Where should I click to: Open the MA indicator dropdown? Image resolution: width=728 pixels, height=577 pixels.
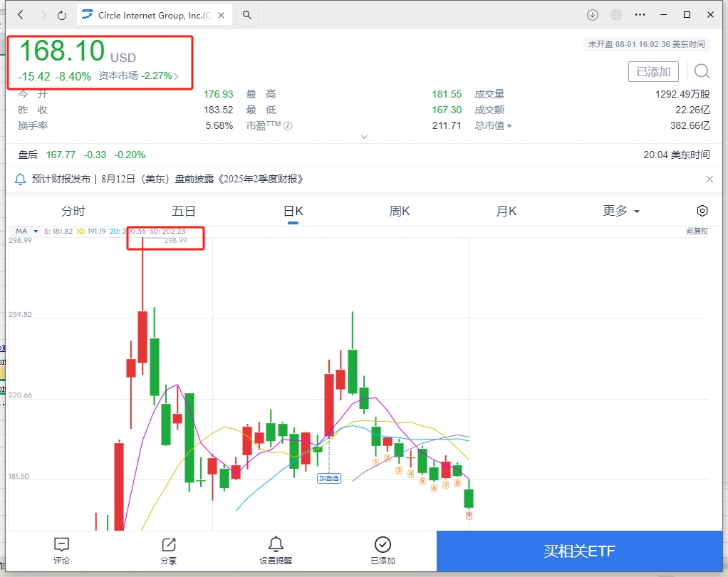(x=26, y=232)
